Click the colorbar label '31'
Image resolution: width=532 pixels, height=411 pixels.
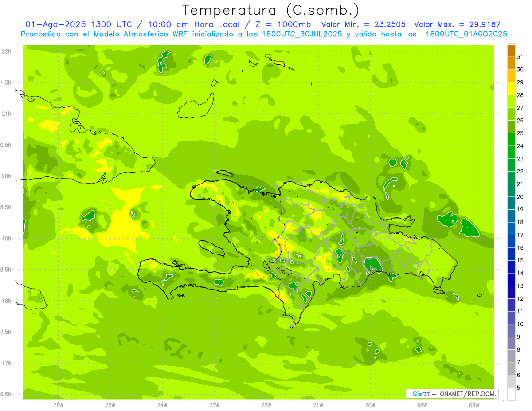520,57
